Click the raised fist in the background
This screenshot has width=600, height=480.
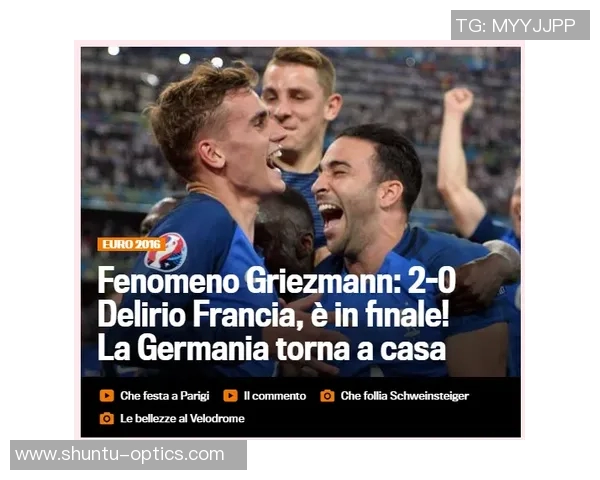click(458, 100)
